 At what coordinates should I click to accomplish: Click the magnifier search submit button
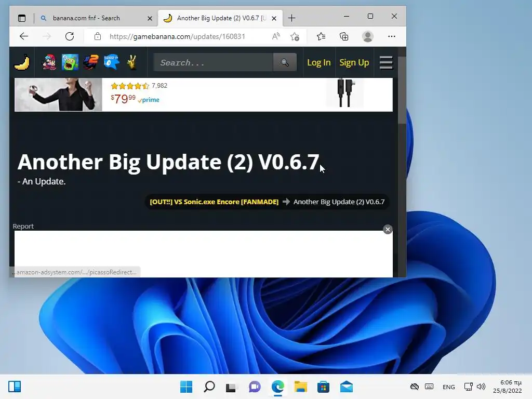(285, 62)
